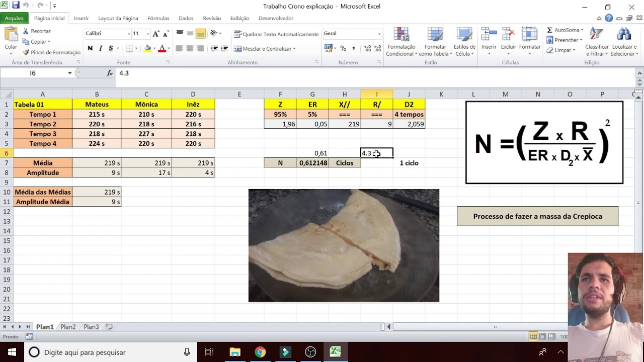
Task: Increase font size with large A icon
Action: tap(156, 34)
